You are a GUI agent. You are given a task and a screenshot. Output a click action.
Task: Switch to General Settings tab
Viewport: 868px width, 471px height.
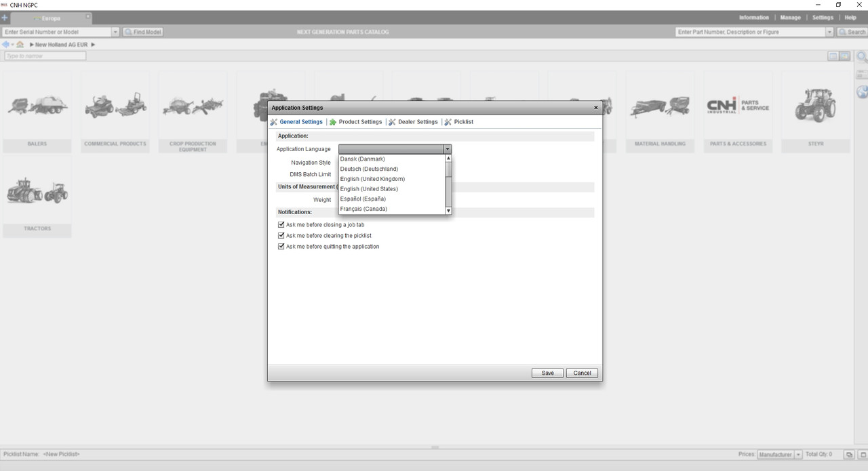pos(296,122)
